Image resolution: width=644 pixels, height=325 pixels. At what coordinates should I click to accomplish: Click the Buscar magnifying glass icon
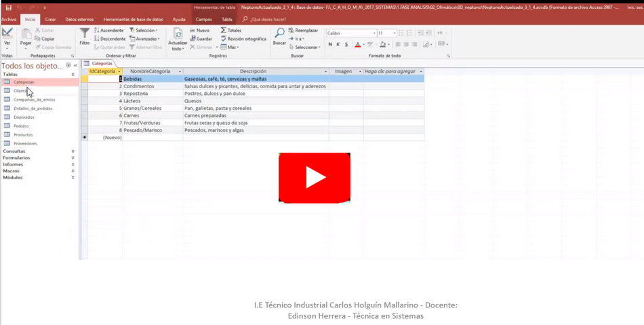(279, 35)
